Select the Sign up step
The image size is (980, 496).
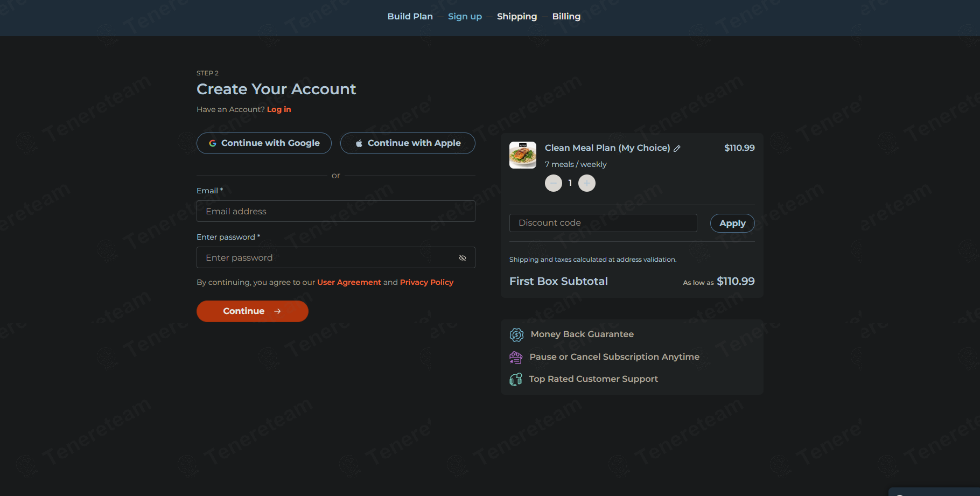pyautogui.click(x=465, y=17)
